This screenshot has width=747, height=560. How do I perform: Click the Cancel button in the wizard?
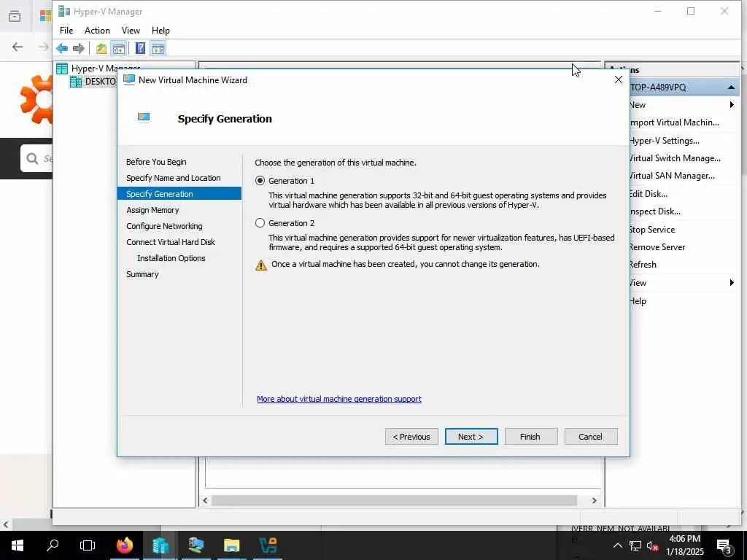tap(591, 437)
